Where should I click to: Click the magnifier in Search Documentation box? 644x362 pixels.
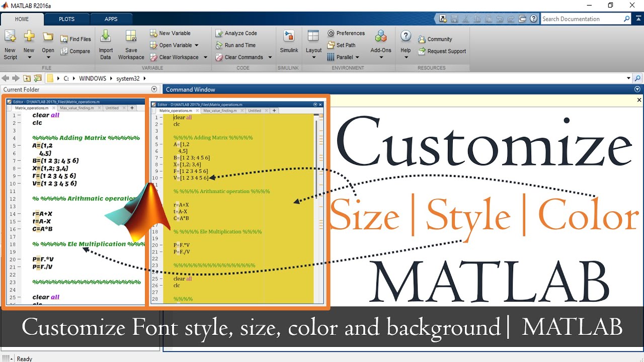pos(626,19)
